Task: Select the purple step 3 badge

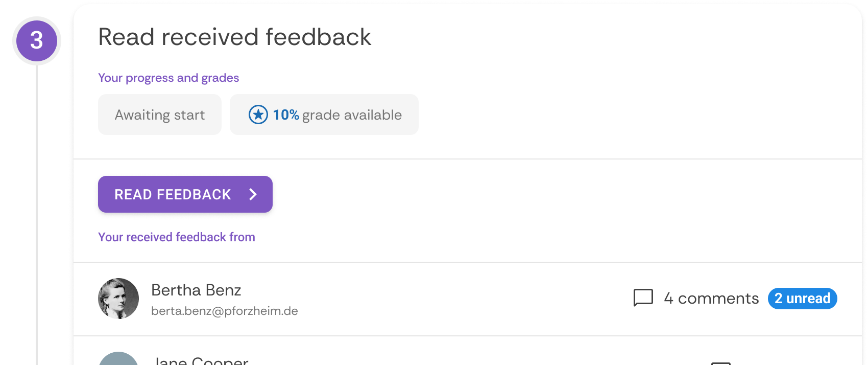Action: [37, 40]
